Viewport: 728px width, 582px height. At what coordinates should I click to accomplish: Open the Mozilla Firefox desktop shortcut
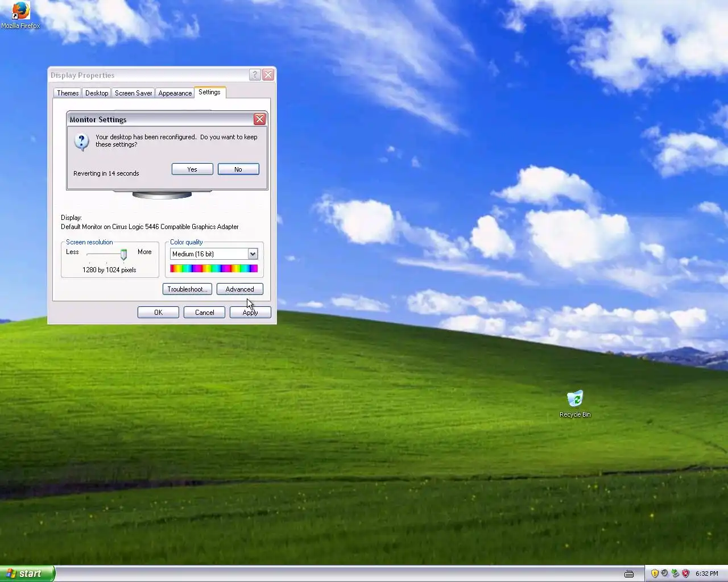click(x=20, y=15)
